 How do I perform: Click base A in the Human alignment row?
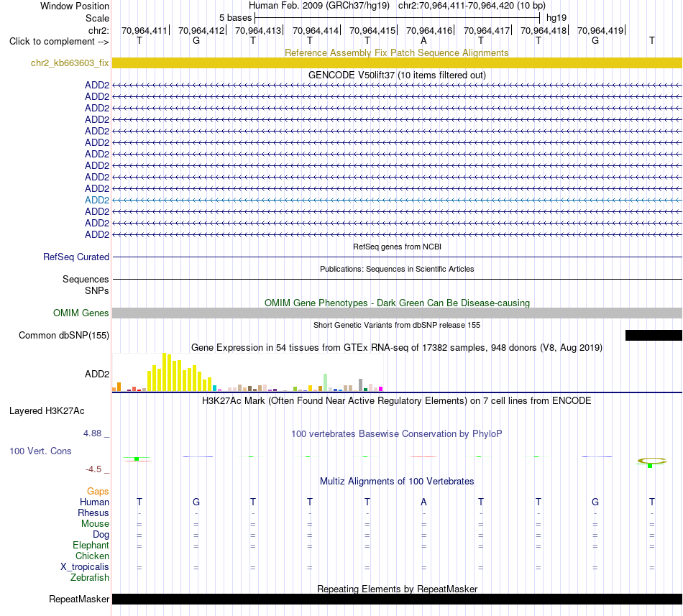click(x=423, y=502)
